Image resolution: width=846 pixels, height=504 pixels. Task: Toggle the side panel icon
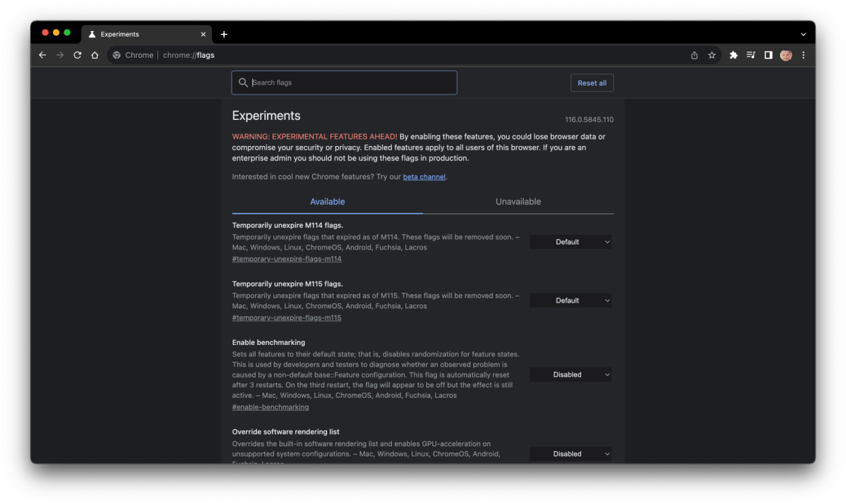(x=768, y=55)
